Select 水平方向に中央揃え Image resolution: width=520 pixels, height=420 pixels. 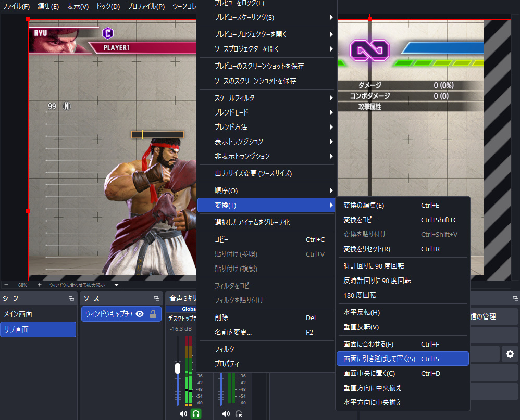[x=403, y=402]
